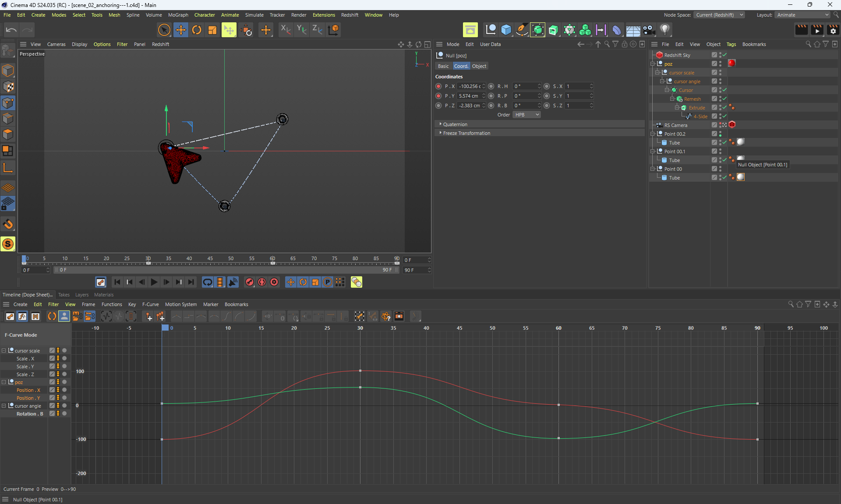Jump to the end of animation

(x=191, y=282)
